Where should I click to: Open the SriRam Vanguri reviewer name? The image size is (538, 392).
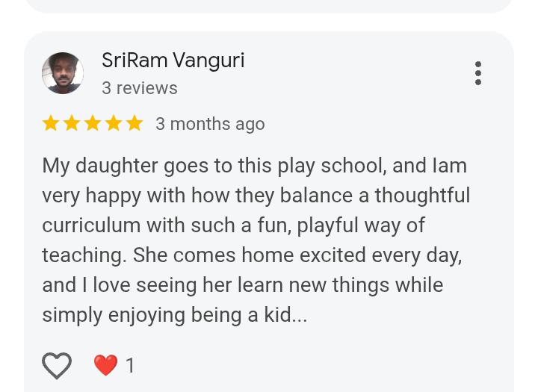point(173,60)
